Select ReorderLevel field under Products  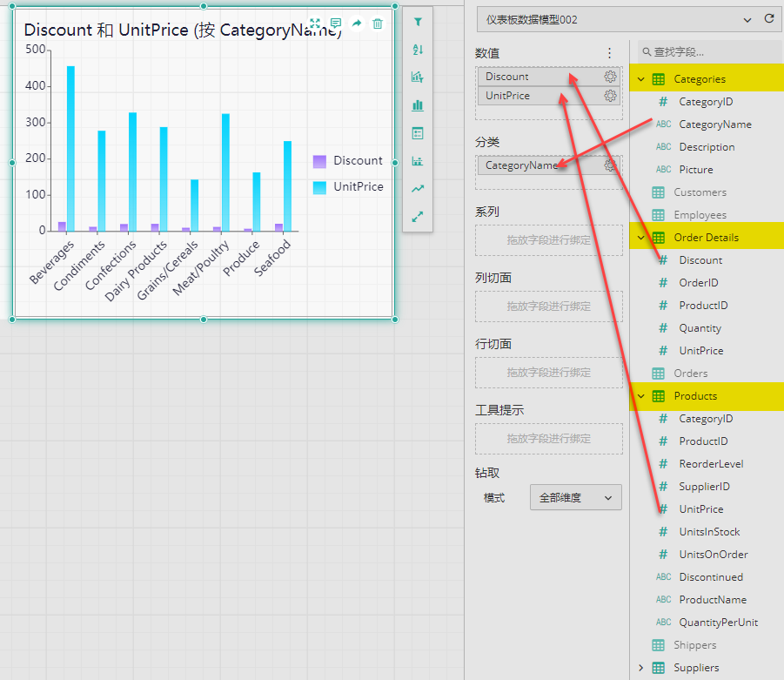tap(711, 464)
